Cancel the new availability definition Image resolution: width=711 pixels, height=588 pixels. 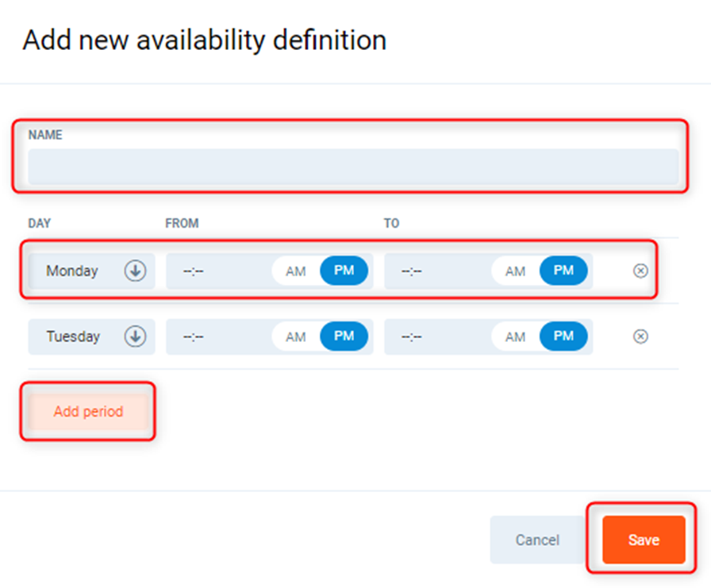point(537,540)
